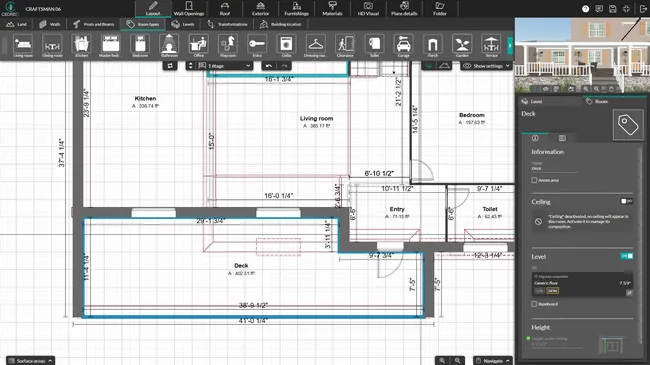The height and width of the screenshot is (365, 650).
Task: Click the large room tag icon in the panel
Action: point(628,125)
